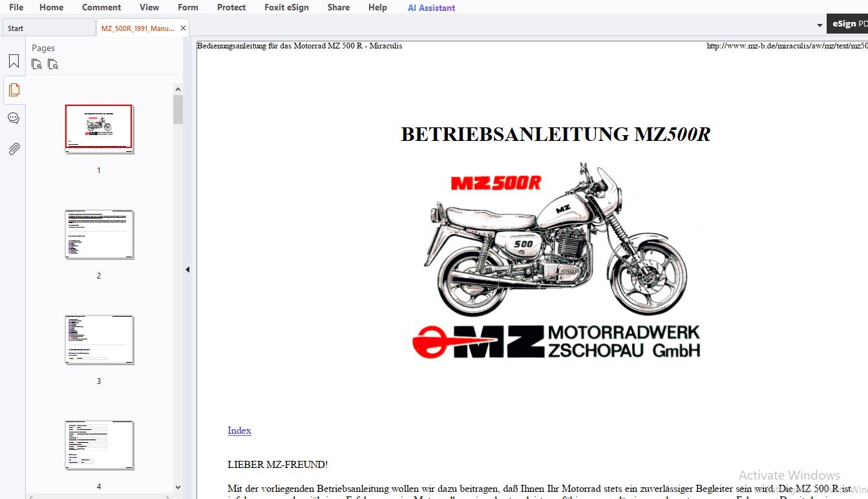The width and height of the screenshot is (868, 499).
Task: Click the thumbnail panel scroll-down arrow
Action: coord(178,487)
